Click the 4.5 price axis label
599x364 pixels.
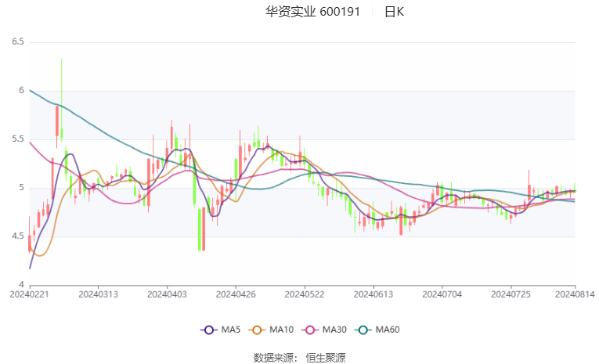[17, 236]
